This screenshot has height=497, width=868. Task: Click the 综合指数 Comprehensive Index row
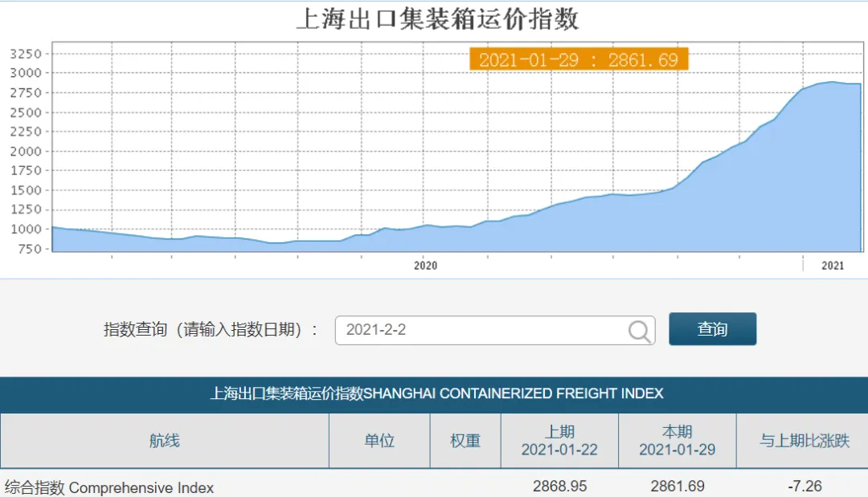point(434,487)
